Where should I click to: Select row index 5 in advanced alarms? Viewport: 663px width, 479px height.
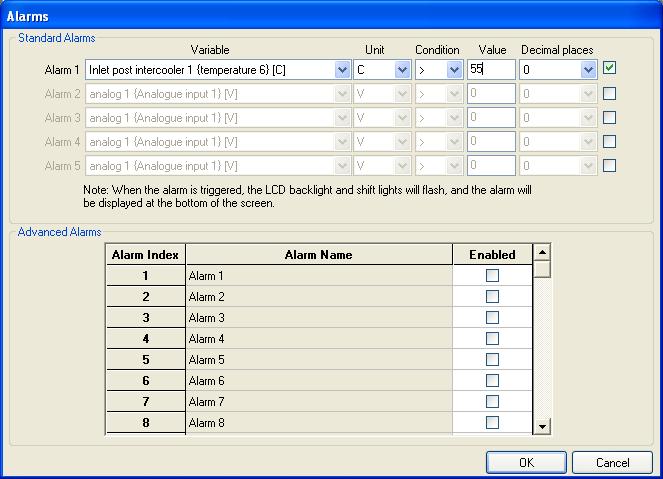pos(145,360)
